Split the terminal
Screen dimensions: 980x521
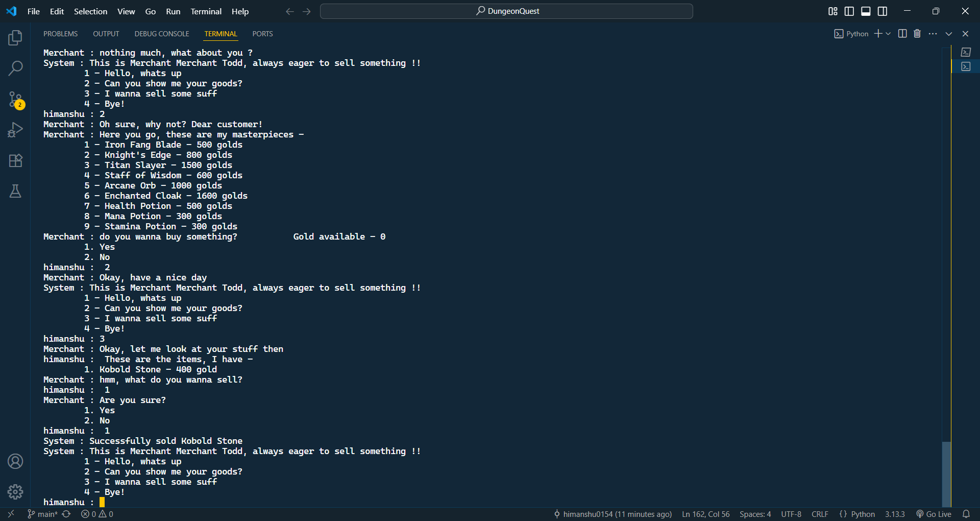coord(902,34)
